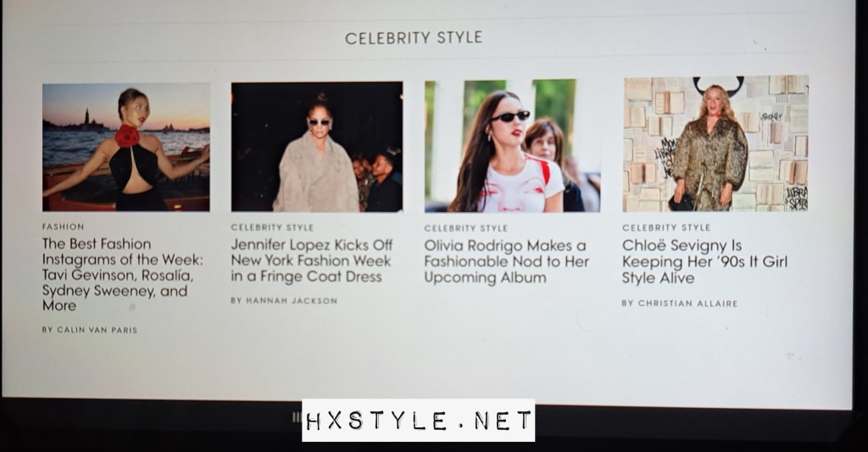Select Celebrity Style tag above Jennifer Lopez headline
868x452 pixels.
(272, 227)
